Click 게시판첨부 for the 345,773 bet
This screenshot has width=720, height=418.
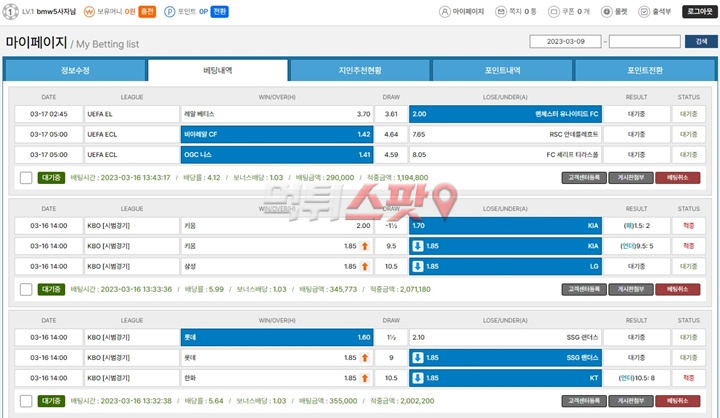(x=631, y=289)
